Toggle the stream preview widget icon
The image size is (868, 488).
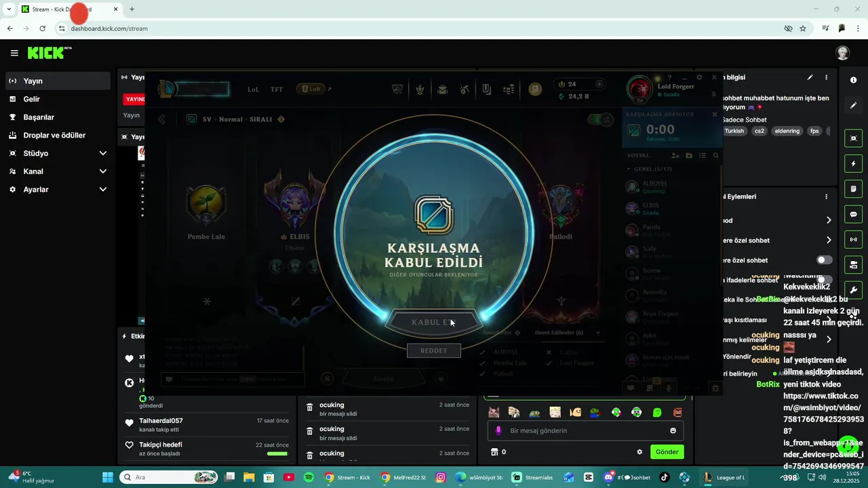point(853,138)
